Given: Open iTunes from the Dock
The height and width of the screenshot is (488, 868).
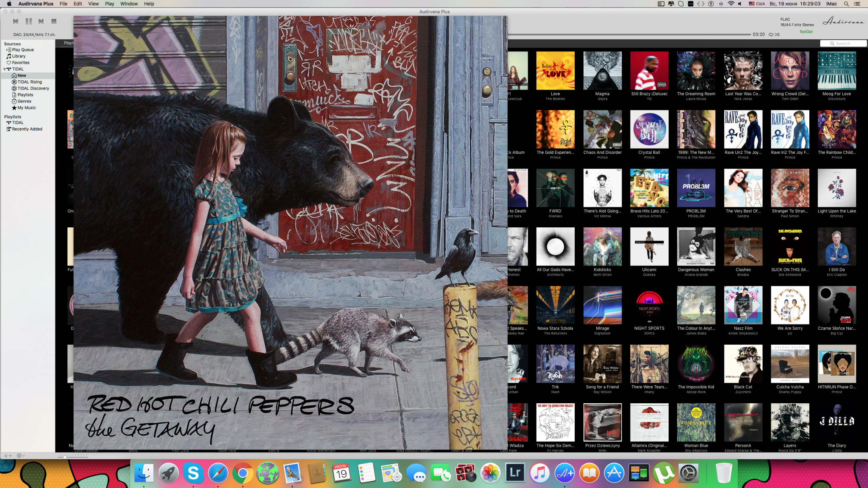Looking at the screenshot, I should (540, 473).
